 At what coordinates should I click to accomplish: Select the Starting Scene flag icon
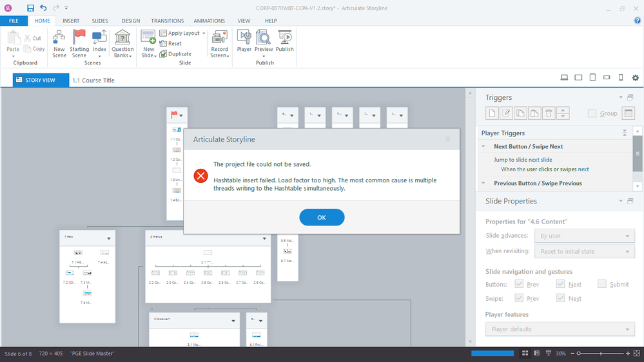point(79,39)
